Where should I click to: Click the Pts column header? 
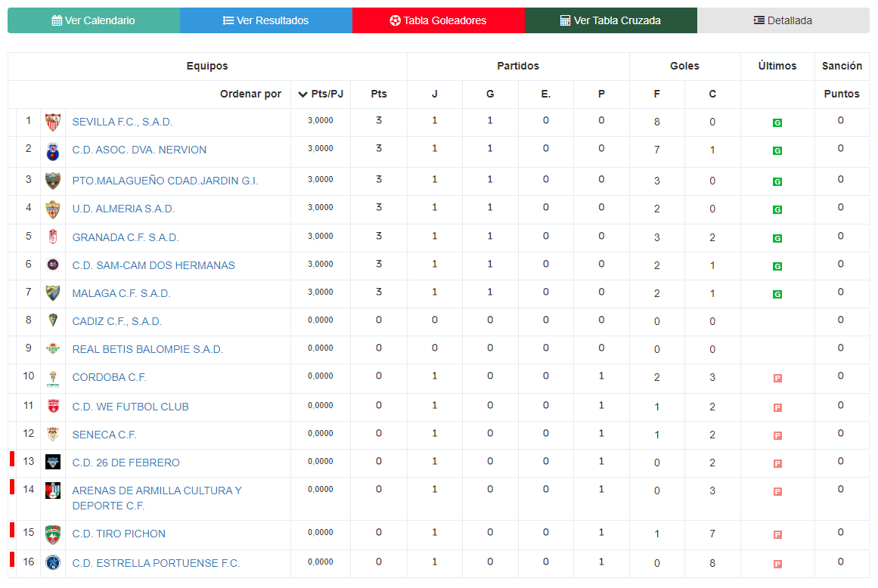tap(379, 94)
